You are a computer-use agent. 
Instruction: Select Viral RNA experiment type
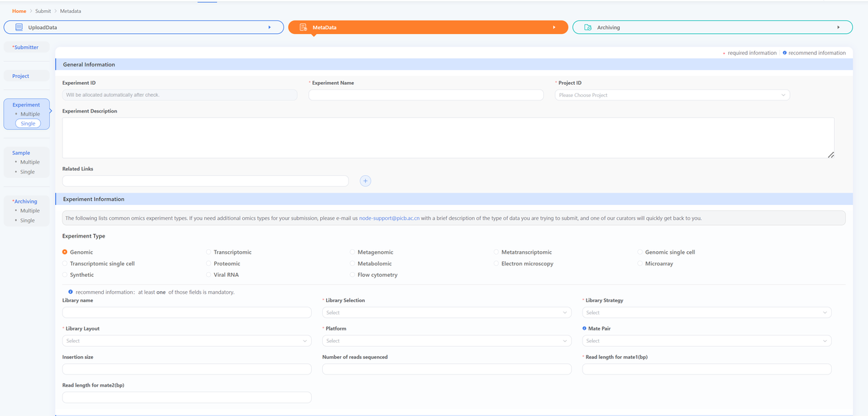[209, 275]
